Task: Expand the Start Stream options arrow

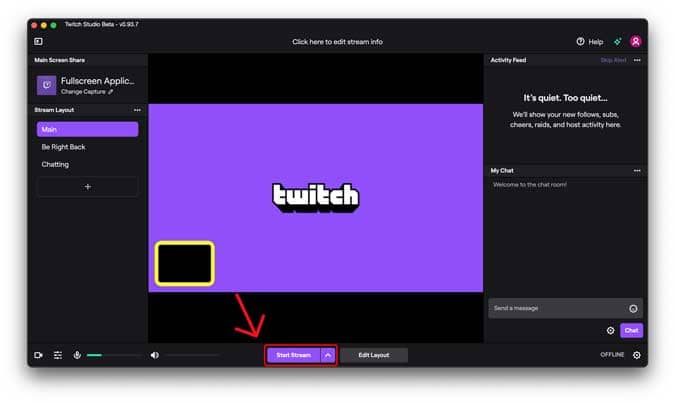Action: pyautogui.click(x=328, y=355)
